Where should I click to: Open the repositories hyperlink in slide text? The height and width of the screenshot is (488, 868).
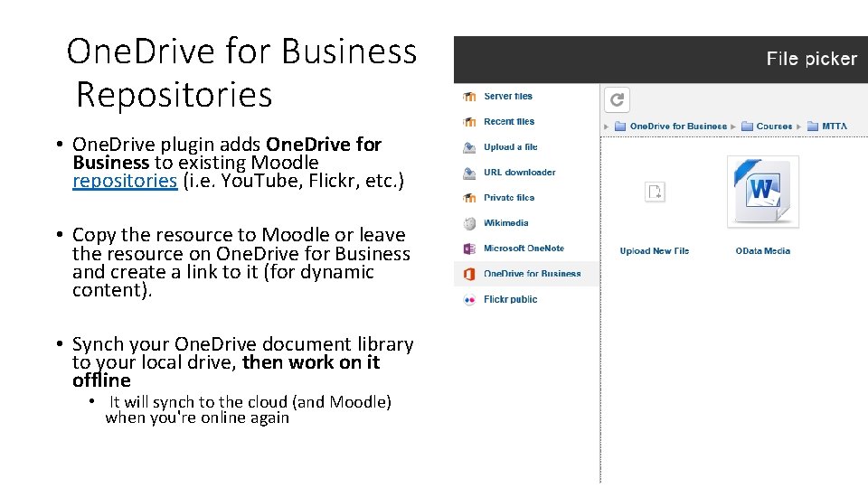125,181
